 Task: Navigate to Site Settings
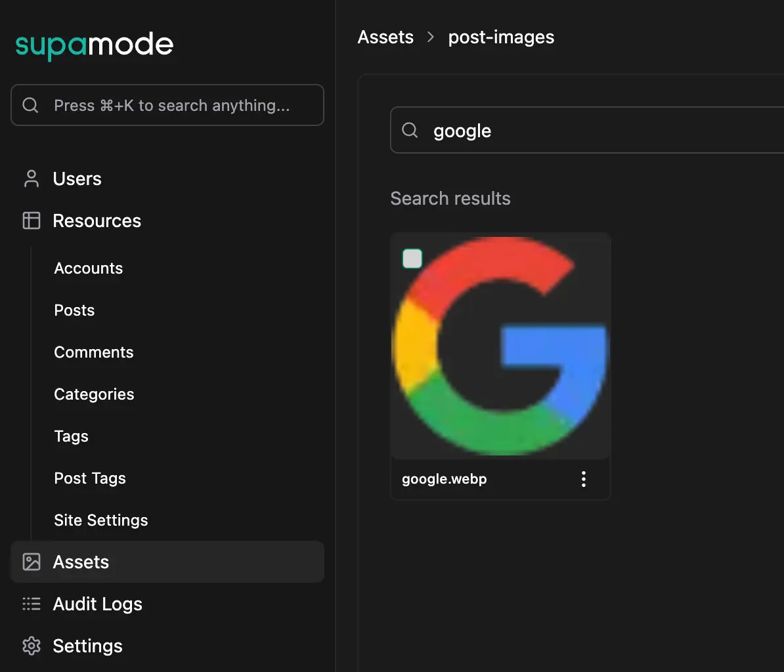100,520
